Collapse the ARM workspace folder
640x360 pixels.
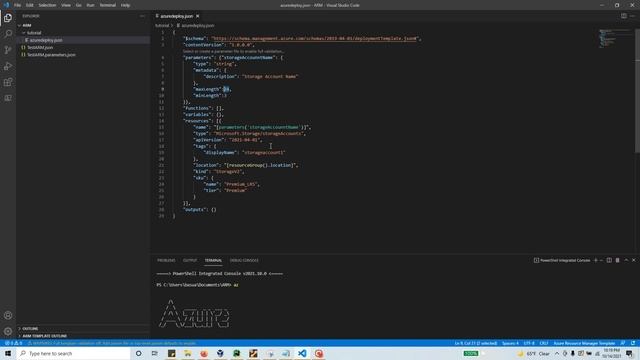27,25
